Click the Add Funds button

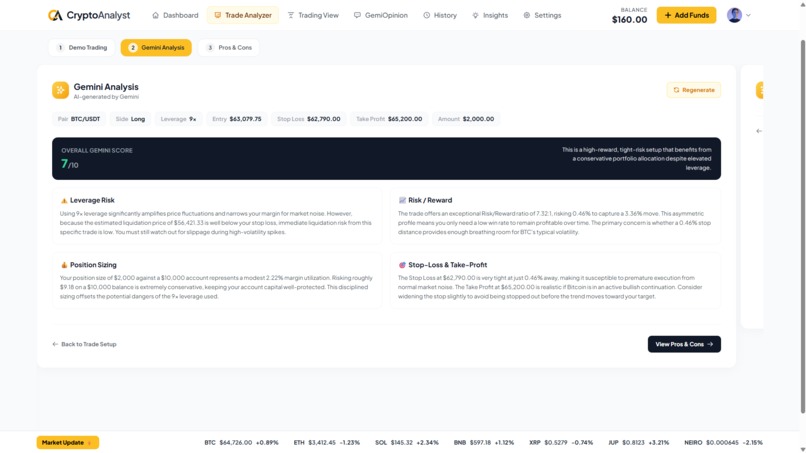(686, 15)
